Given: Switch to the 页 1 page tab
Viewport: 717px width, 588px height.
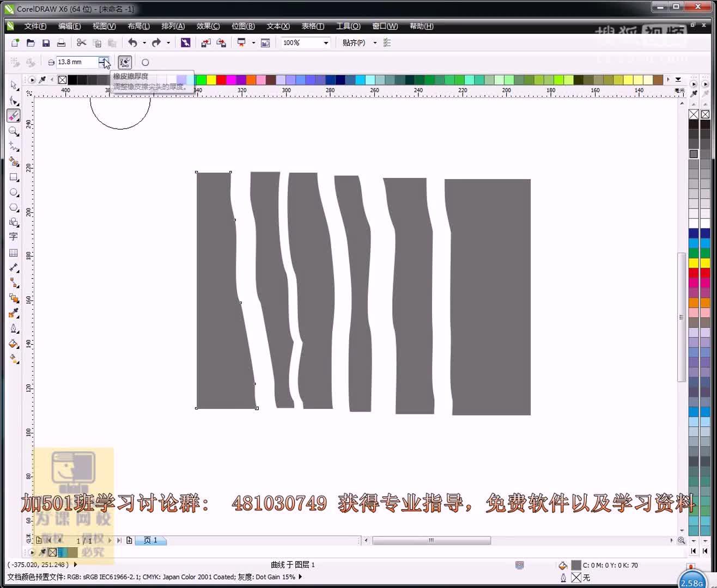Looking at the screenshot, I should click(150, 541).
